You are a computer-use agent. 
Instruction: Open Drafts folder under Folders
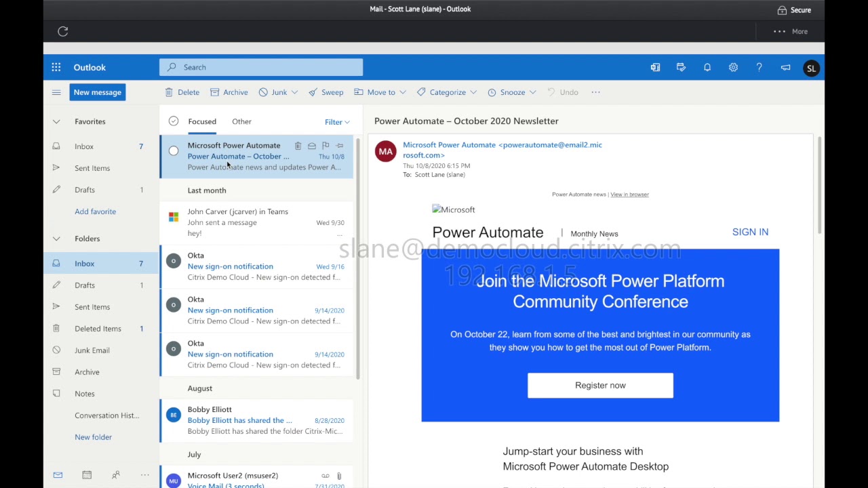(x=101, y=285)
